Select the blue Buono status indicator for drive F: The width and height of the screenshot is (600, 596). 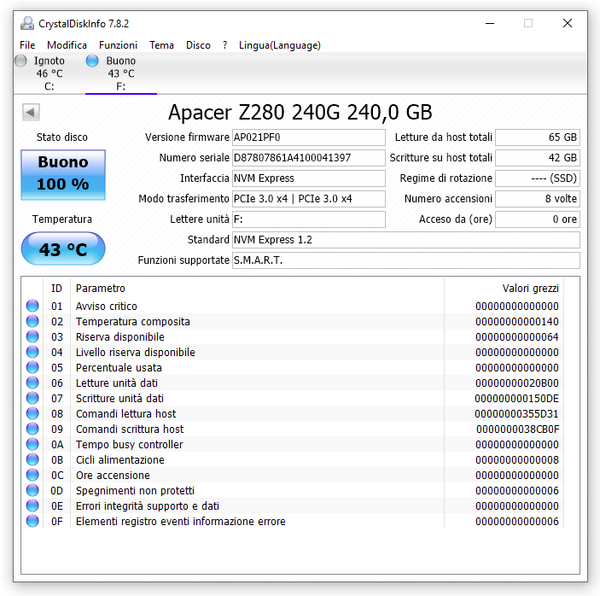pos(92,60)
